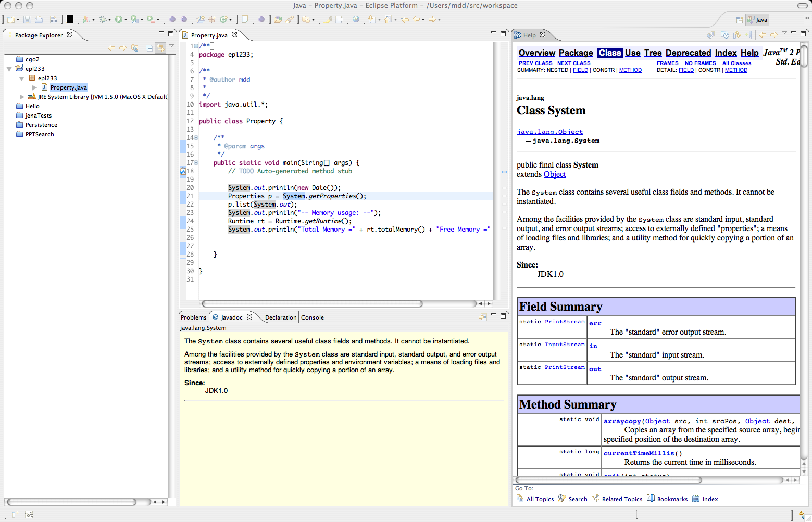Click the Forward navigation arrow in main toolbar
Viewport: 812px width, 522px height.
click(432, 19)
